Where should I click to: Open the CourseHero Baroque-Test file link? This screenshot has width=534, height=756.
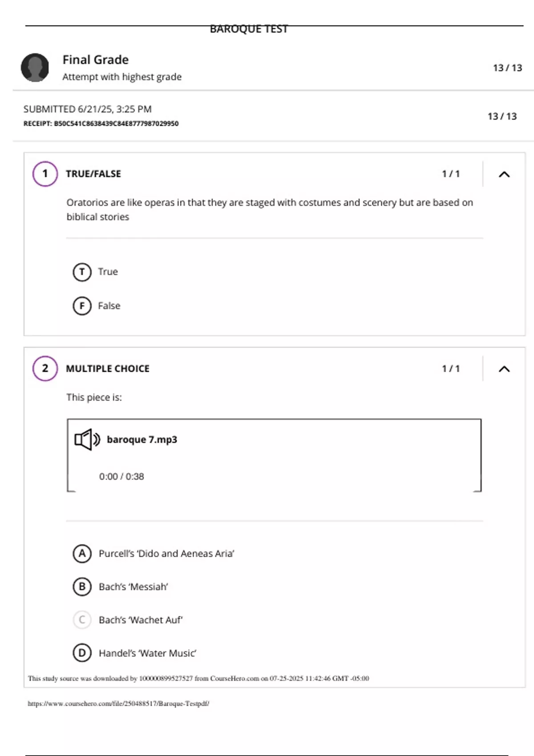118,704
